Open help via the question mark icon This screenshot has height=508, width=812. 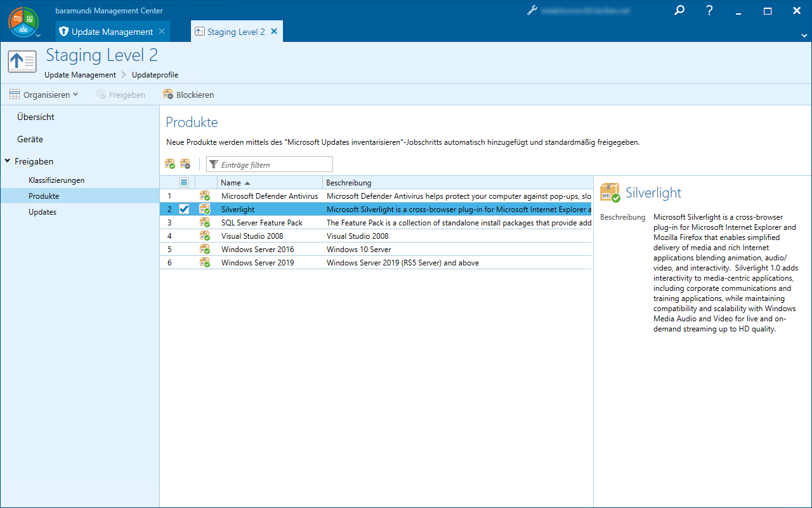tap(710, 11)
